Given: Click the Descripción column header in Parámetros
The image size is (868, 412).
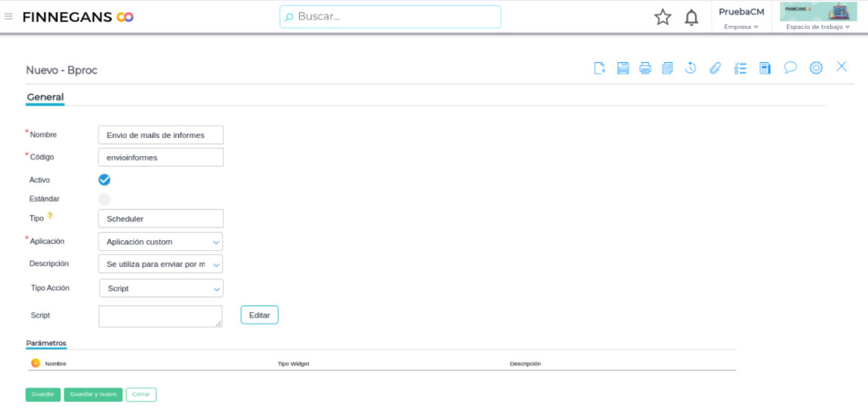Looking at the screenshot, I should pyautogui.click(x=525, y=364).
